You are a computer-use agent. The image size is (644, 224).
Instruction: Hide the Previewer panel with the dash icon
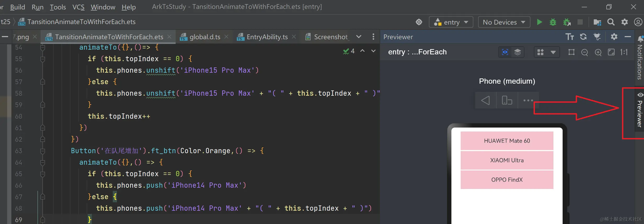628,37
